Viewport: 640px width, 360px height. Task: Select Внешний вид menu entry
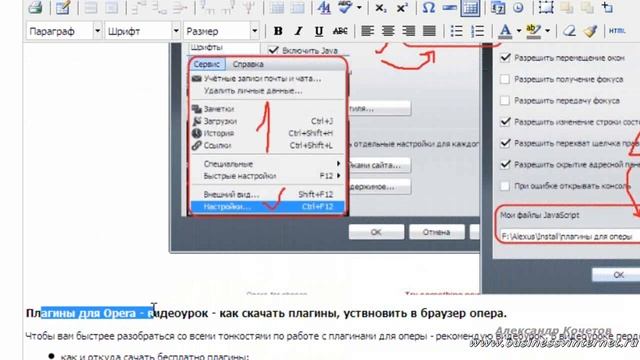(x=267, y=194)
